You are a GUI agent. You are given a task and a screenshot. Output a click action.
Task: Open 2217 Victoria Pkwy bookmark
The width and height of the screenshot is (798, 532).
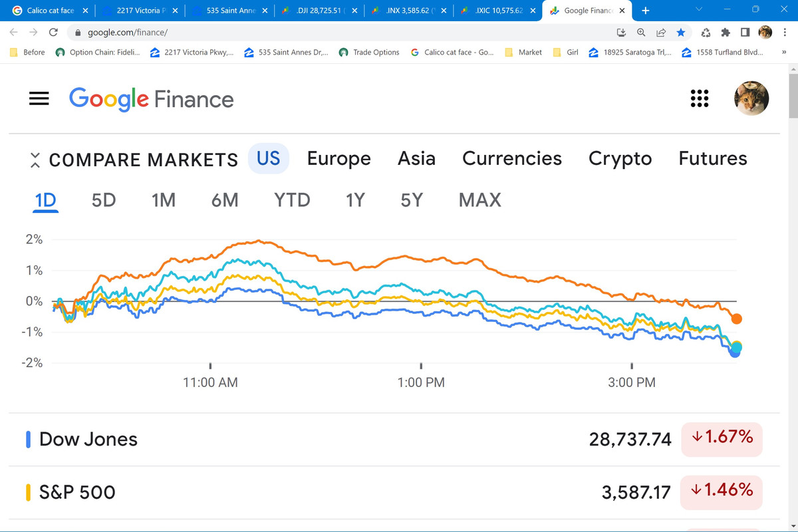pos(192,52)
